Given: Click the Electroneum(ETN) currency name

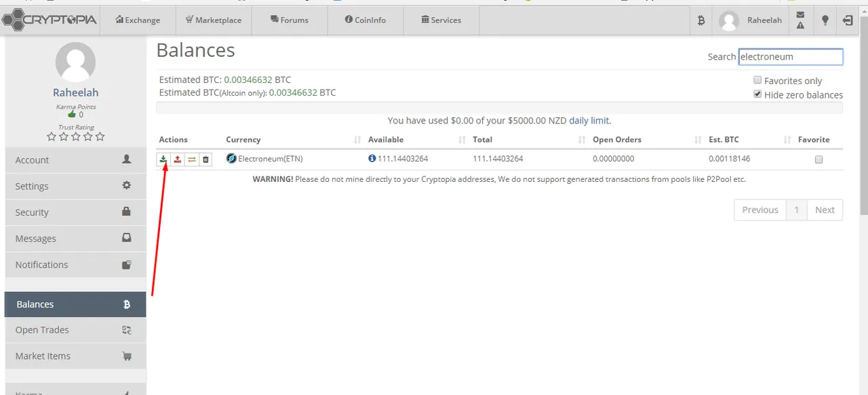Looking at the screenshot, I should [271, 159].
